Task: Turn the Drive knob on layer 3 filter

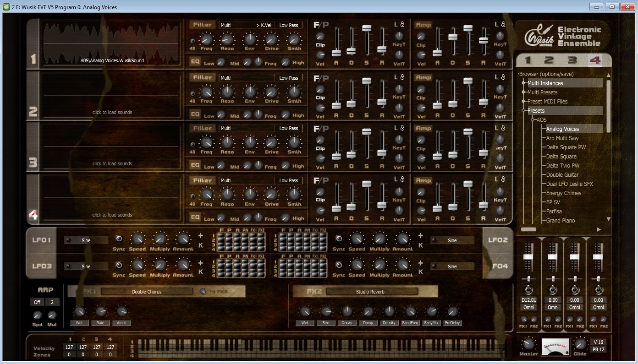Action: pyautogui.click(x=271, y=143)
